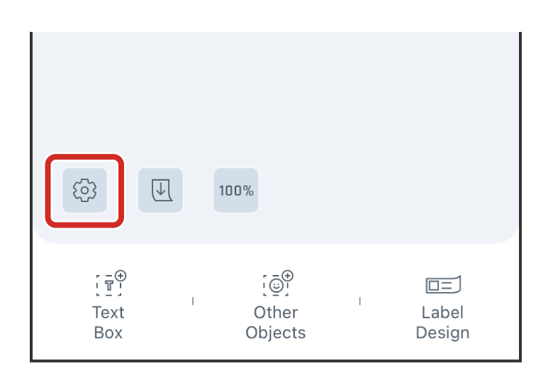Click the 100% zoom button
This screenshot has width=553, height=392.
[236, 191]
